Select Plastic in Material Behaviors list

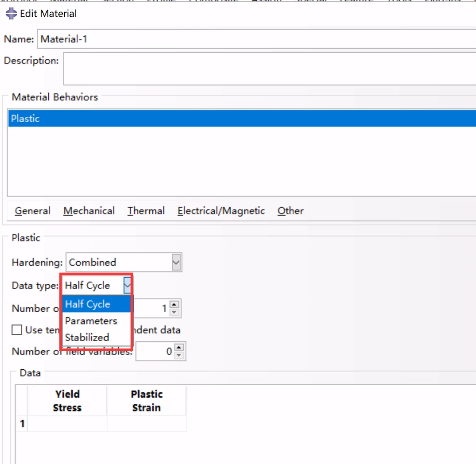pyautogui.click(x=242, y=118)
